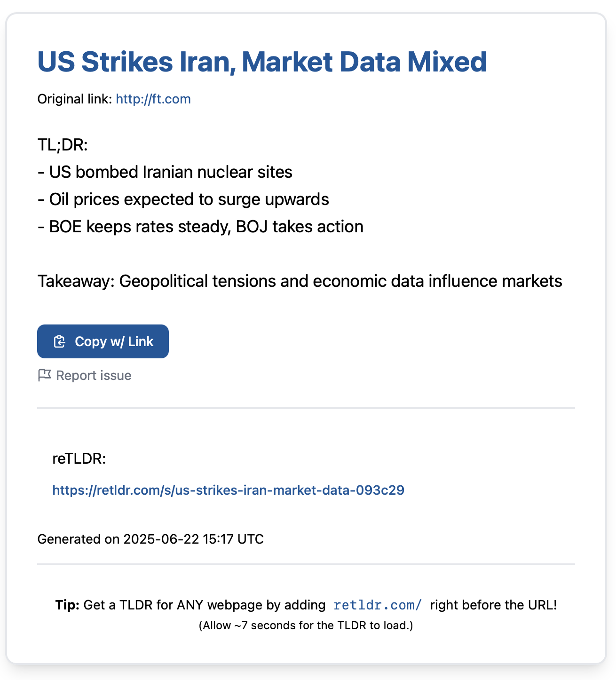Click the TL;DR: label
This screenshot has width=616, height=680.
(63, 145)
